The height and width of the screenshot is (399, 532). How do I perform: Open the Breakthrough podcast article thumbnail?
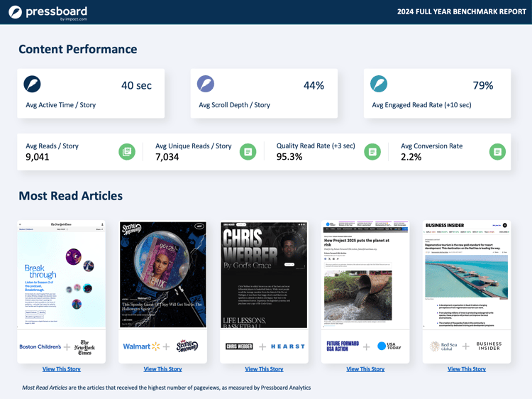point(62,275)
